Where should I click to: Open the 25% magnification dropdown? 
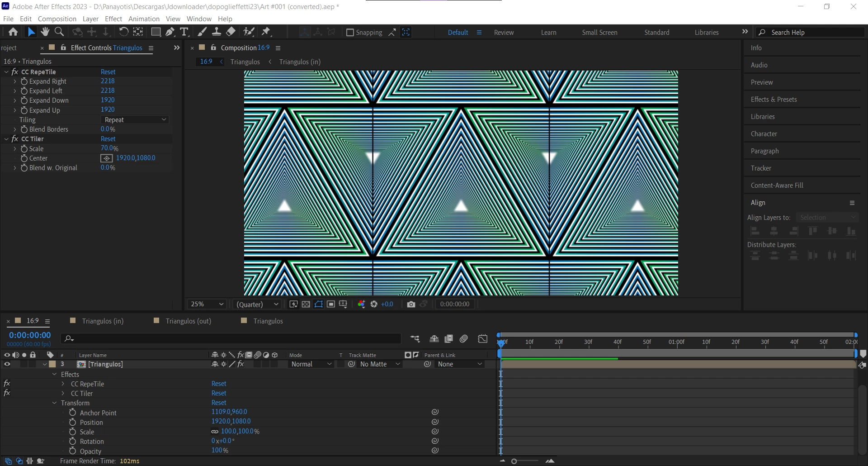pyautogui.click(x=207, y=304)
